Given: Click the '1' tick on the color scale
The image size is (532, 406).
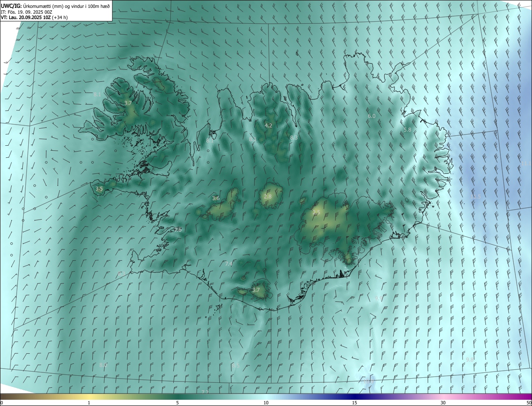Looking at the screenshot, I should pos(89,403).
